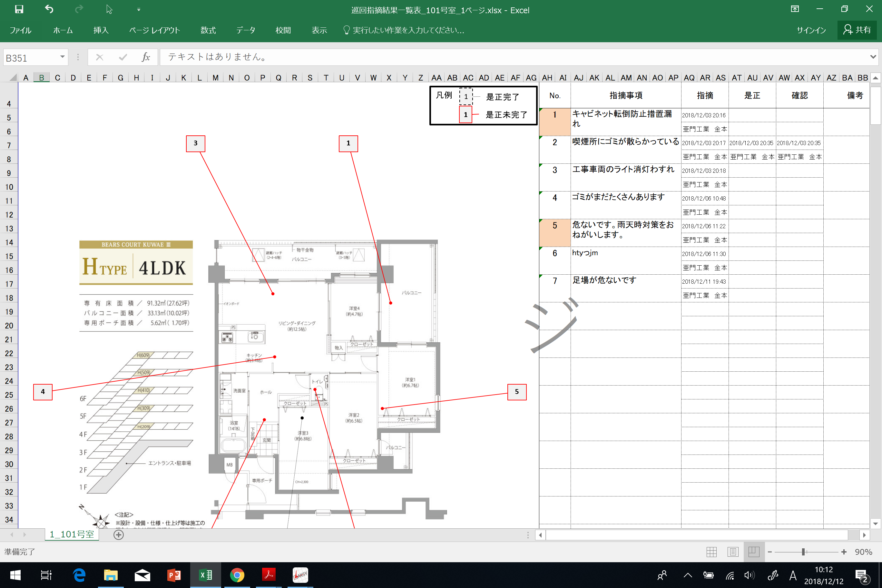
Task: Expand the Name Box dropdown arrow
Action: pos(62,57)
